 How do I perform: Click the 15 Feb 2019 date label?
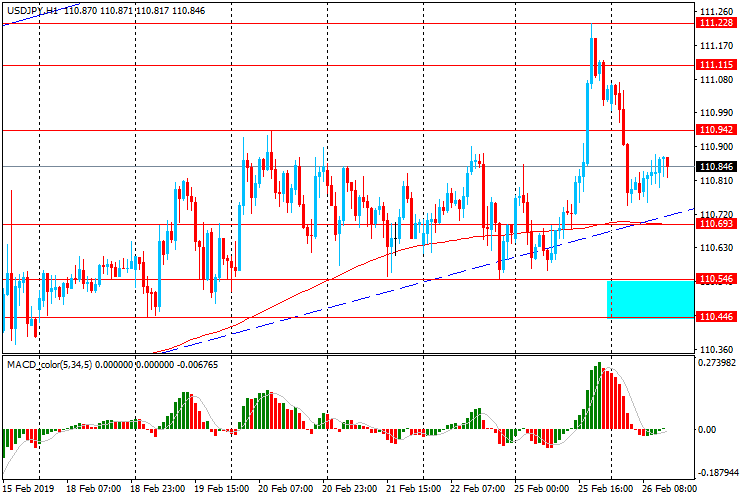coord(30,489)
